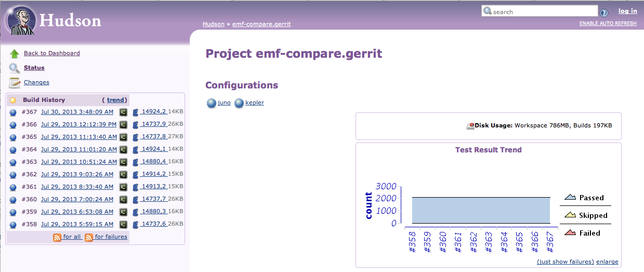
Task: Click the sun weather icon in Build History
Action: tap(13, 100)
